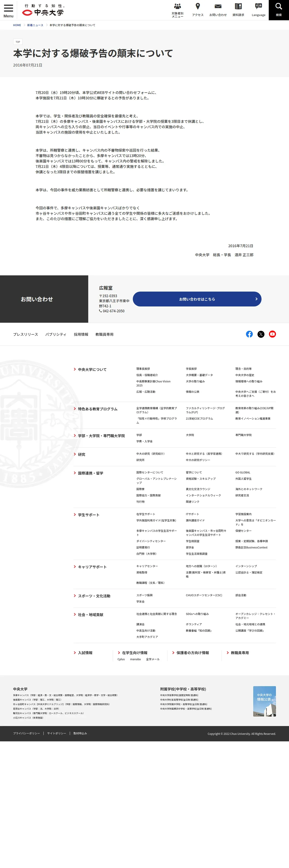
Task: Open 大手町アカデミア link
Action: 147,637
